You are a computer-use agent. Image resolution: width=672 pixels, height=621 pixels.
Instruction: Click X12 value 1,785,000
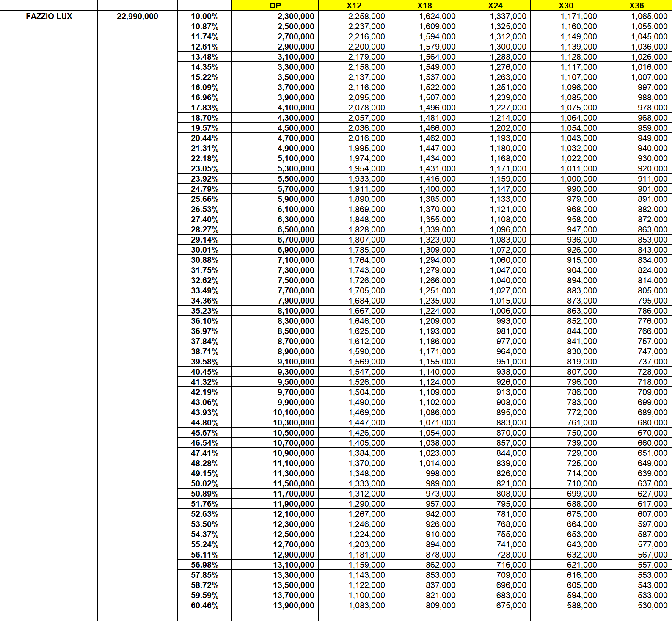click(x=354, y=250)
